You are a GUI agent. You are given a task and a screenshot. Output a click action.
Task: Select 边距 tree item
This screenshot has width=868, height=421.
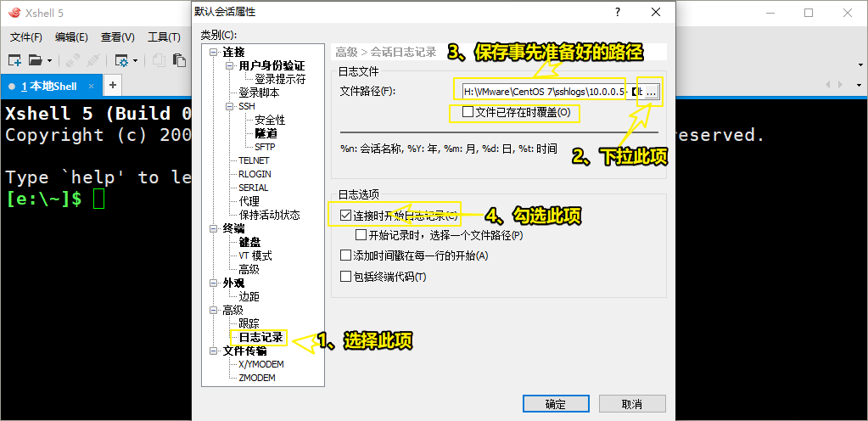click(249, 296)
